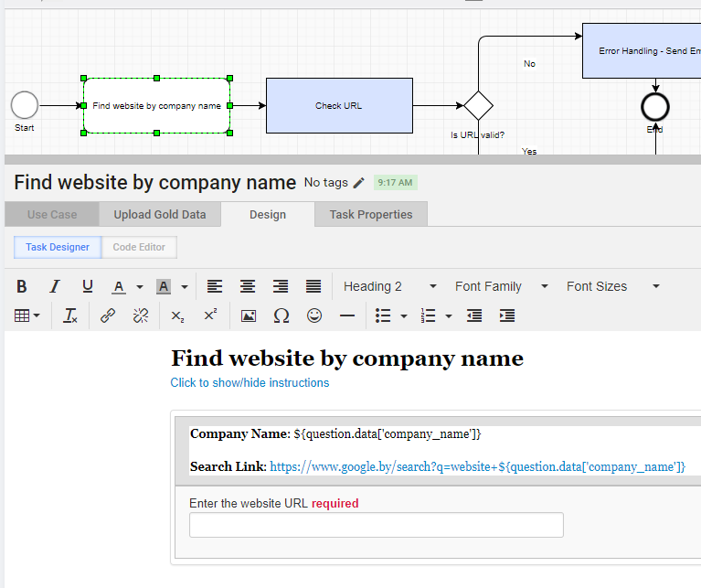Apply the background color button
Viewport: 701px width, 588px height.
tap(164, 286)
